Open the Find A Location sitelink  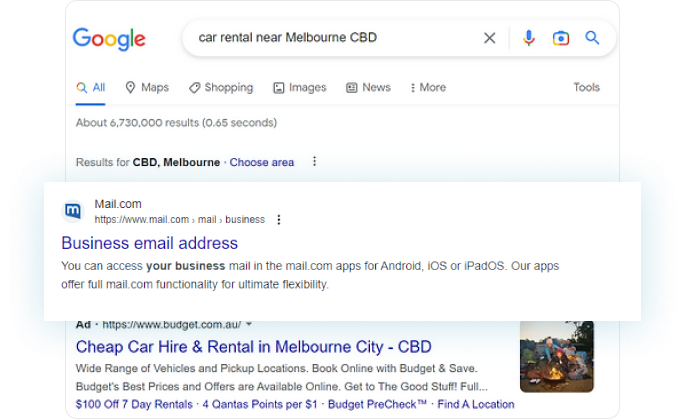pyautogui.click(x=476, y=405)
